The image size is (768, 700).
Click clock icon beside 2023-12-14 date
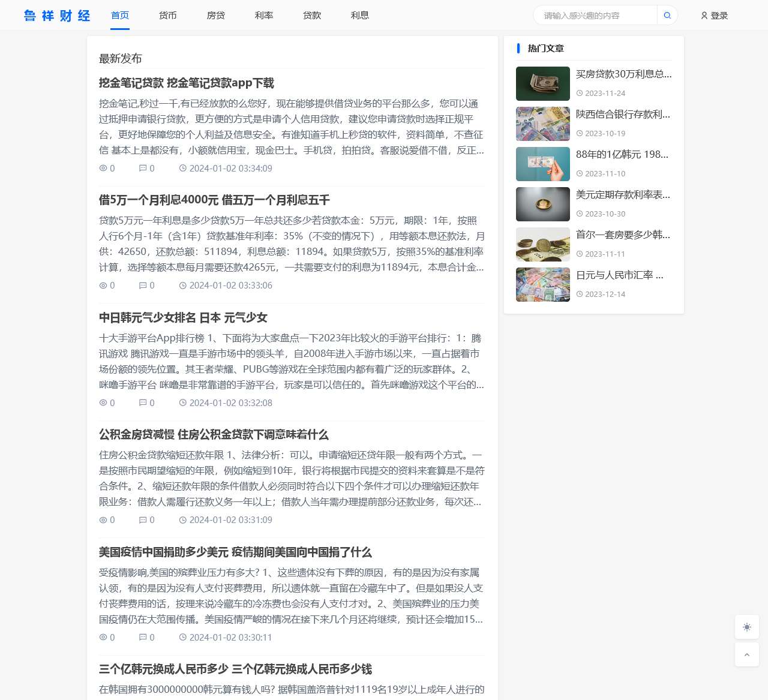click(580, 295)
